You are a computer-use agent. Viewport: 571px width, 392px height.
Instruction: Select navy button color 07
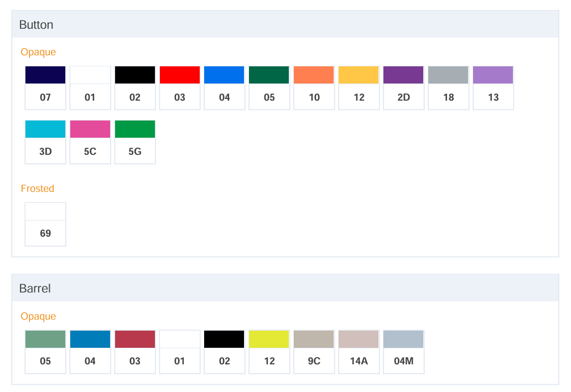point(45,87)
